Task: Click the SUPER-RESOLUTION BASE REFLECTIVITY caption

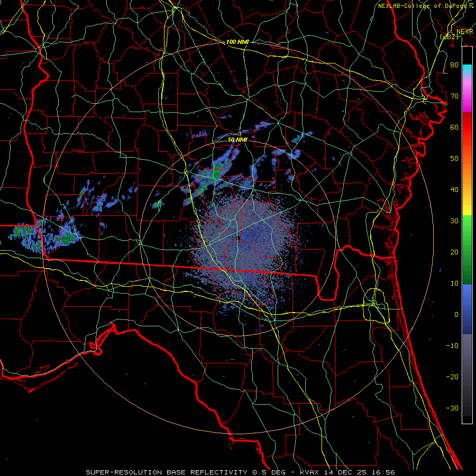Action: point(167,472)
